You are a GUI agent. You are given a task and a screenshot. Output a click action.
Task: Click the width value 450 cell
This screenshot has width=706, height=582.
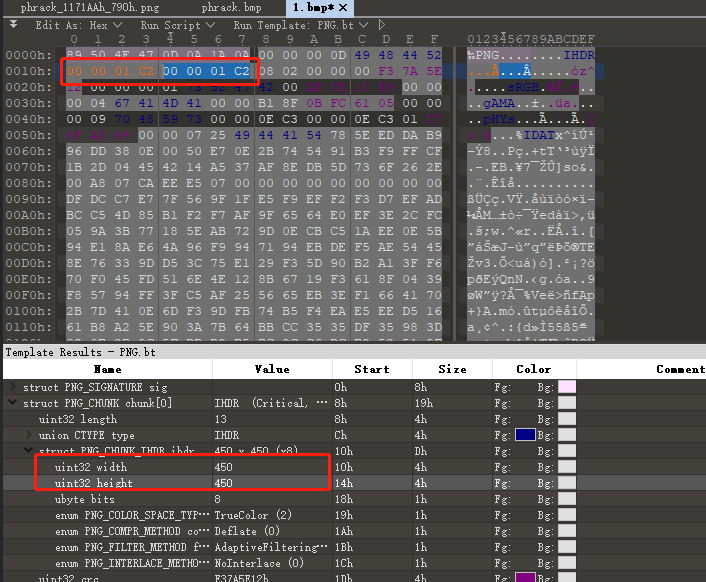coord(272,467)
